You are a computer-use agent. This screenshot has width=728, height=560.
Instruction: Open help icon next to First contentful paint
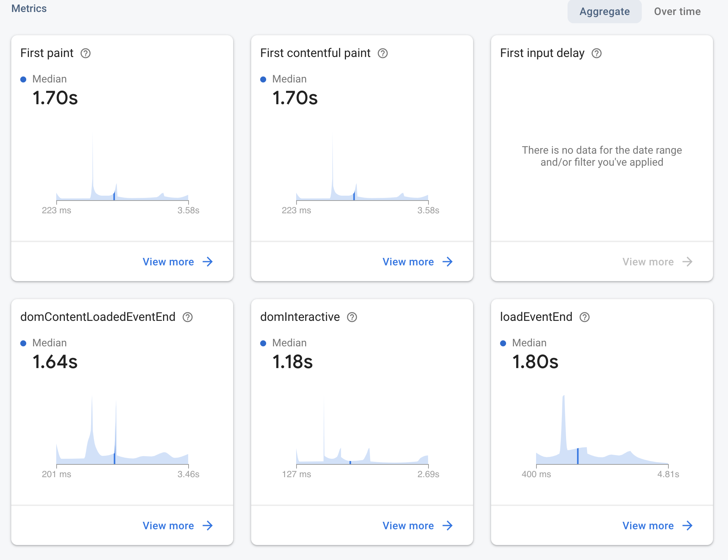pyautogui.click(x=382, y=53)
